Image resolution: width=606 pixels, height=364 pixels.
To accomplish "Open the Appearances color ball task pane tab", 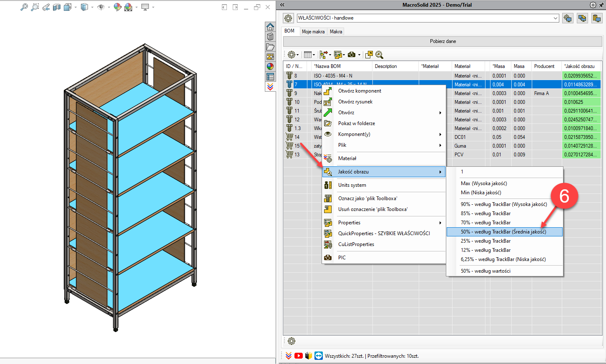I will pos(270,66).
